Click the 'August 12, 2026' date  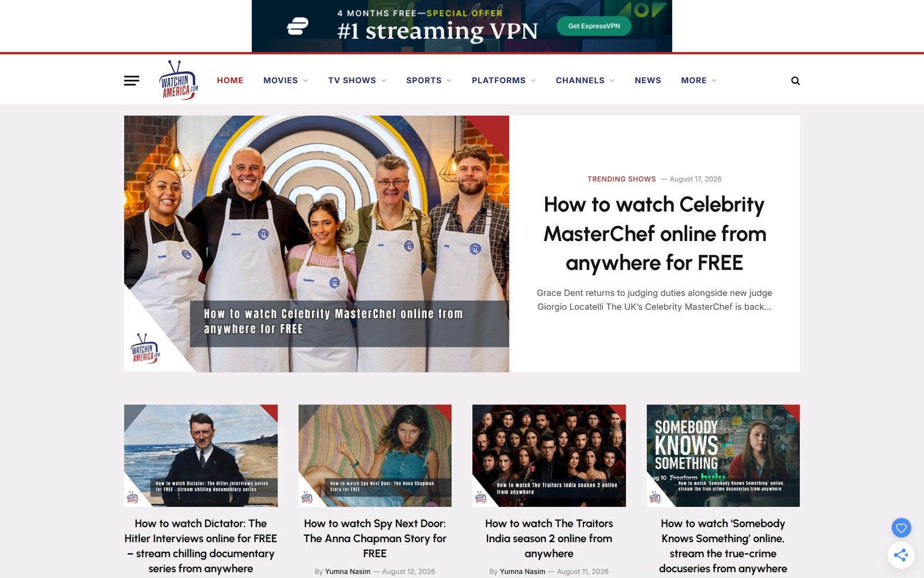click(409, 572)
